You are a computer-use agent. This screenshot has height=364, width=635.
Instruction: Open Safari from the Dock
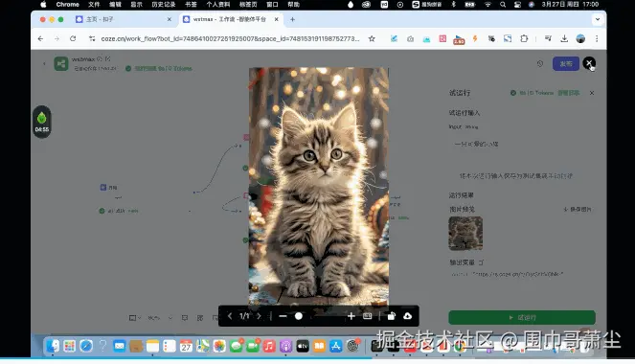click(86, 346)
